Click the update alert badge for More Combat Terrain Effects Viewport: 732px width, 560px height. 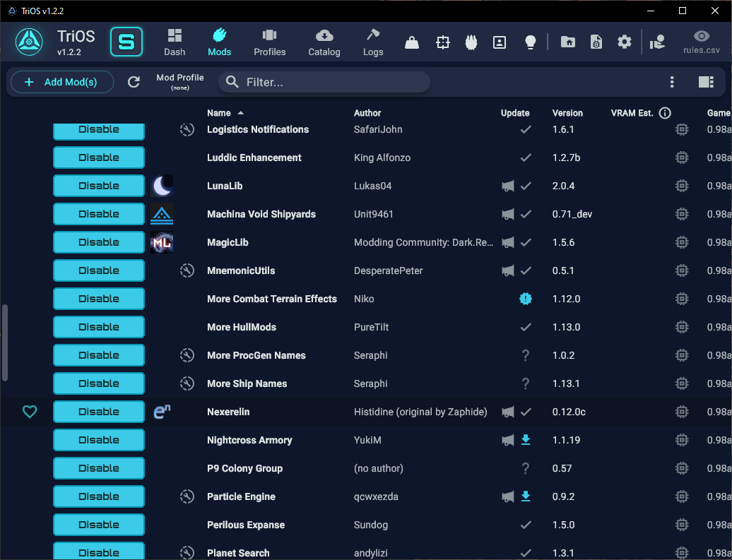[x=525, y=299]
